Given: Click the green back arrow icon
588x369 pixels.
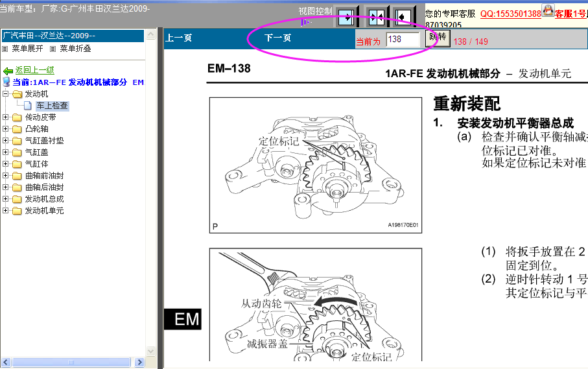Looking at the screenshot, I should point(8,71).
